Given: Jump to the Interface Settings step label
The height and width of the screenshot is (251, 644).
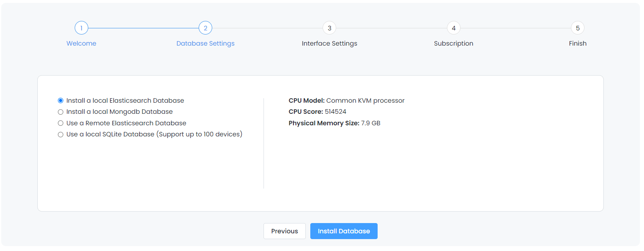Looking at the screenshot, I should 329,44.
